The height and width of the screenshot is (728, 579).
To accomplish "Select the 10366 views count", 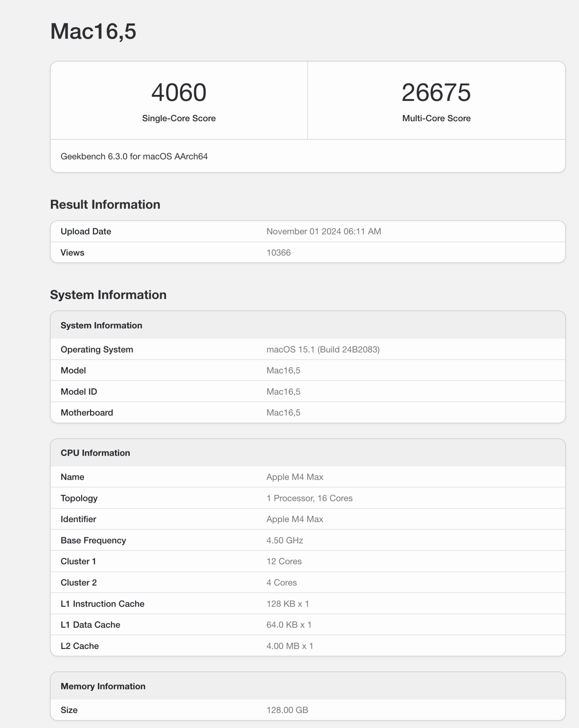I will 279,253.
